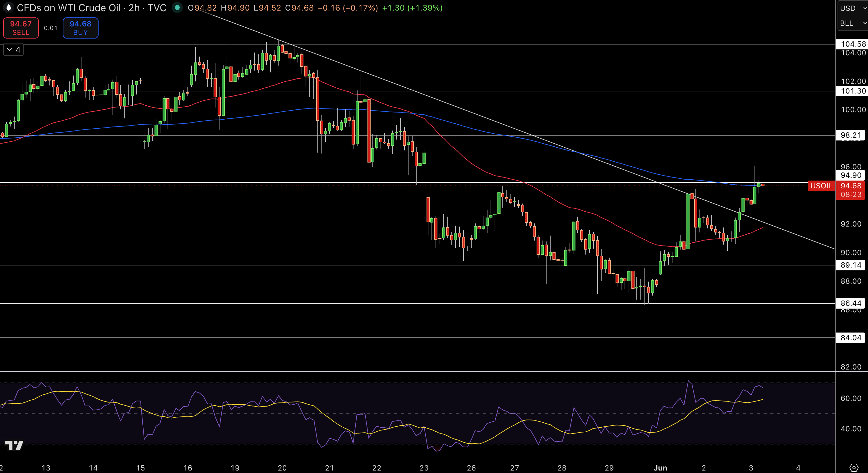
Task: Select the 101.30 horizontal line price label
Action: [x=852, y=91]
